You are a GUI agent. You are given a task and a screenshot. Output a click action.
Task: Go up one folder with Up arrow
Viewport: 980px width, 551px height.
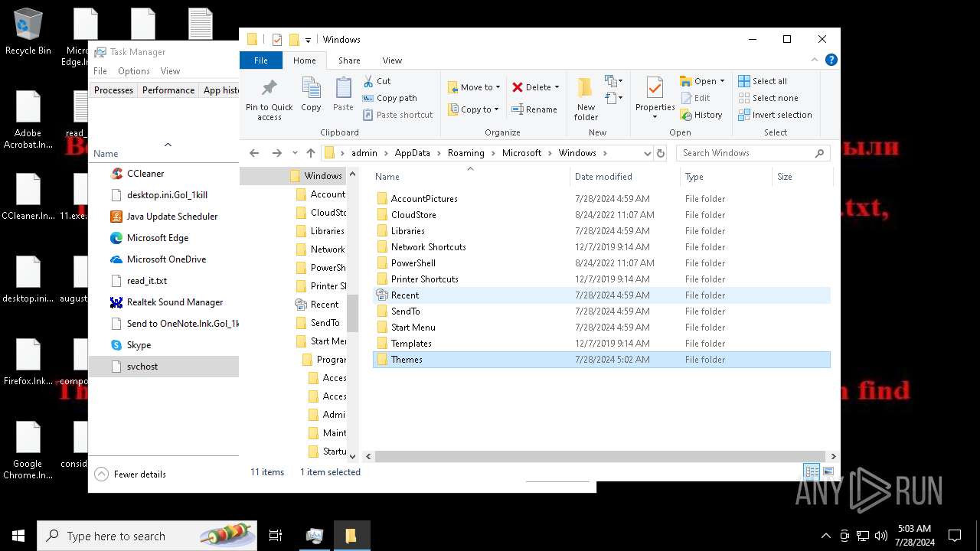click(x=310, y=153)
